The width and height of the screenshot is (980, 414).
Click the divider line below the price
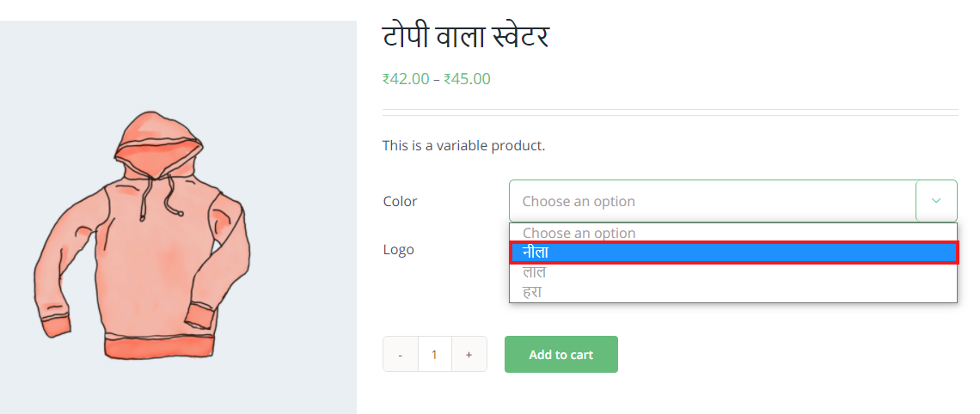[x=670, y=113]
